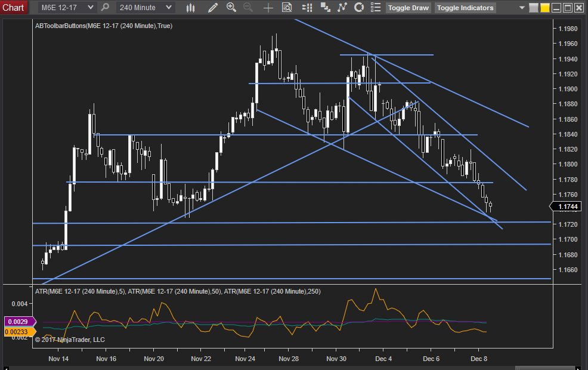Click the 1.1980 price axis label
The width and height of the screenshot is (588, 370).
(x=568, y=29)
